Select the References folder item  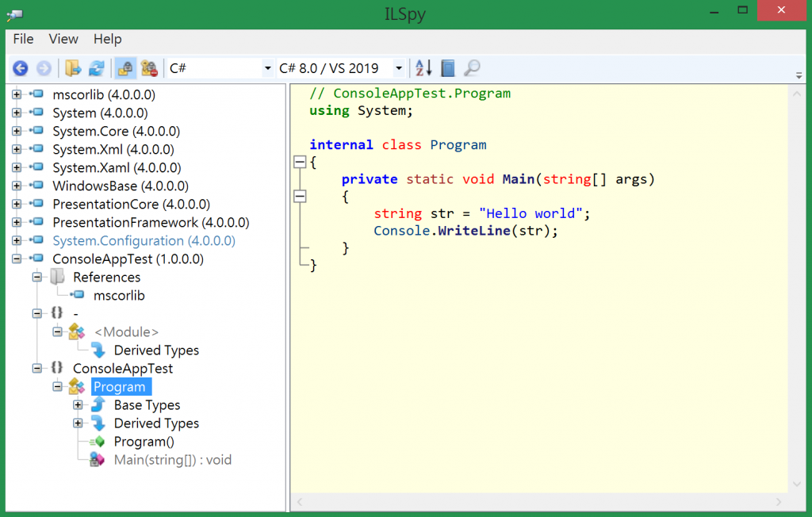(x=107, y=278)
